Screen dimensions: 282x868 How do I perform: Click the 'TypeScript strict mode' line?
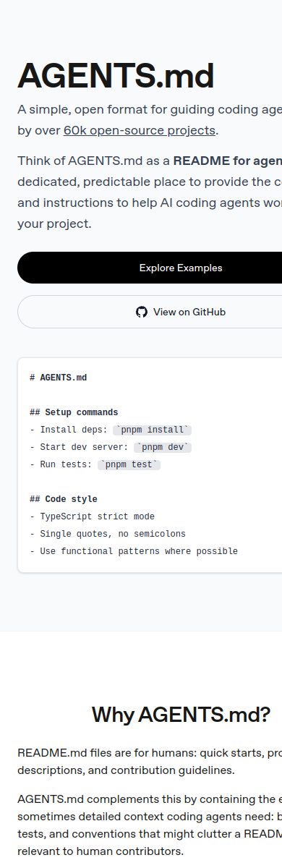click(x=92, y=516)
